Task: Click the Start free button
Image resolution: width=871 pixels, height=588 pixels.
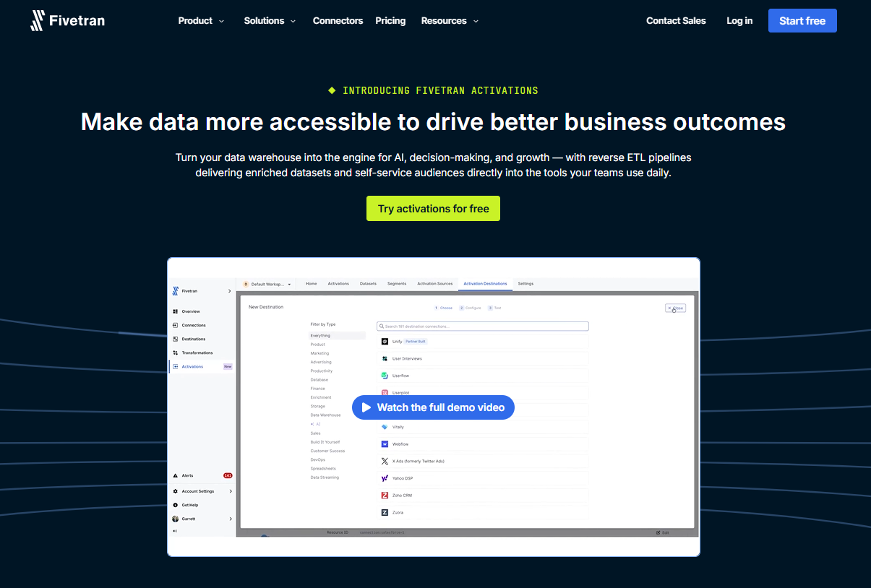Action: click(x=802, y=21)
